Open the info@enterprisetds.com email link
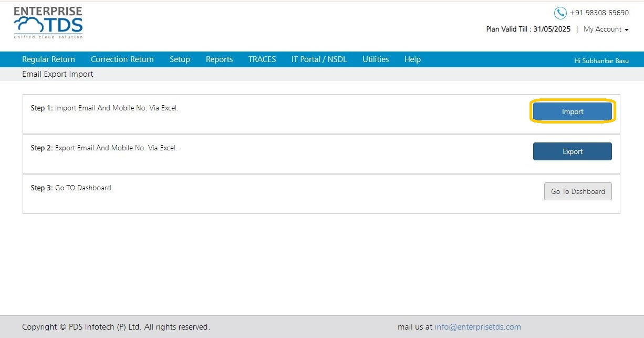This screenshot has height=338, width=644. (478, 327)
